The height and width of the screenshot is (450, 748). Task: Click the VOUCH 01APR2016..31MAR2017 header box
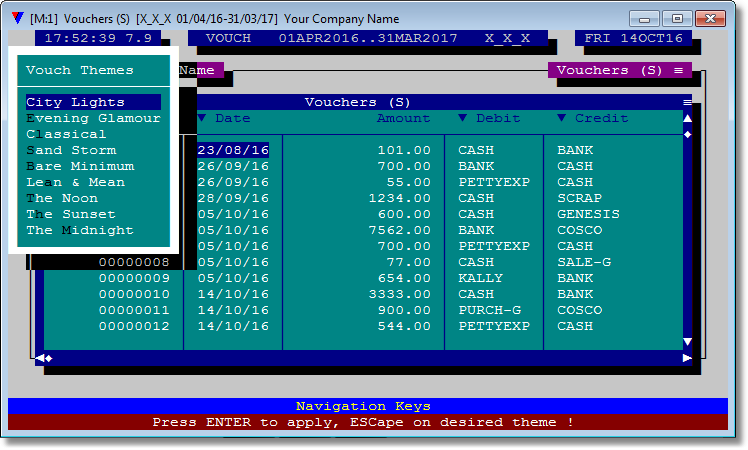(x=368, y=38)
